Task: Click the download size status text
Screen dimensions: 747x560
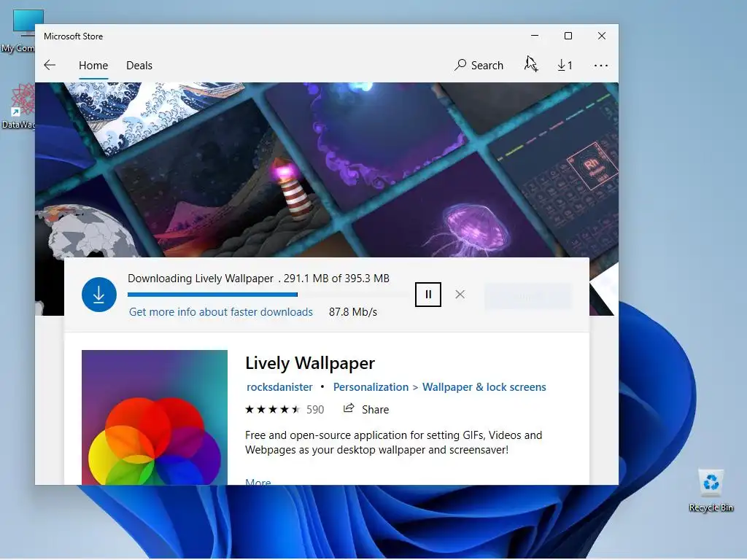Action: pos(259,279)
